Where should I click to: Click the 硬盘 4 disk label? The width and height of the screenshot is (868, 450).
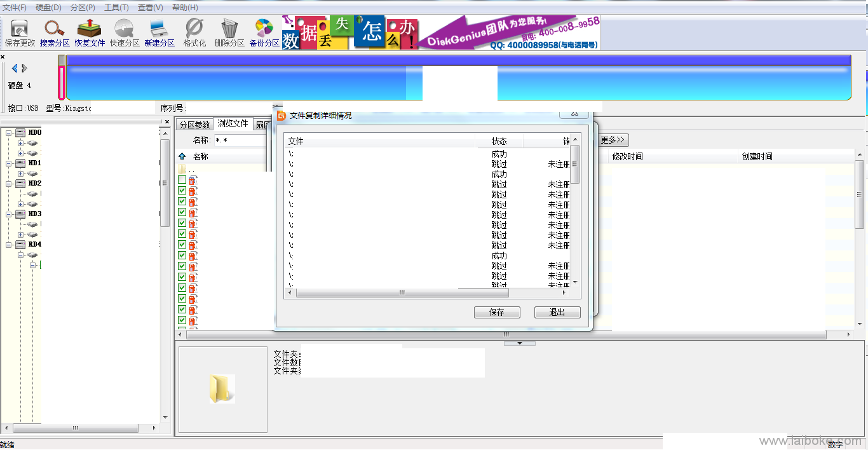point(19,85)
